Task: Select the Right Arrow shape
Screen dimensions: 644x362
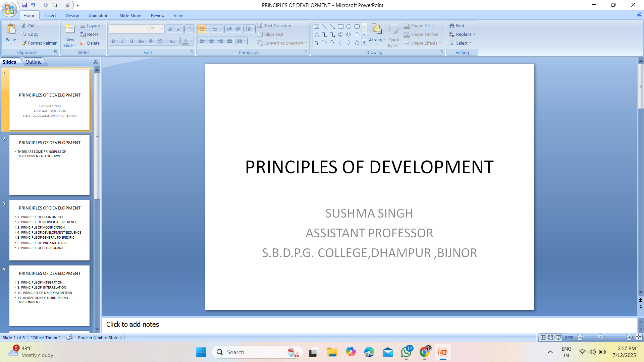Action: (x=340, y=35)
